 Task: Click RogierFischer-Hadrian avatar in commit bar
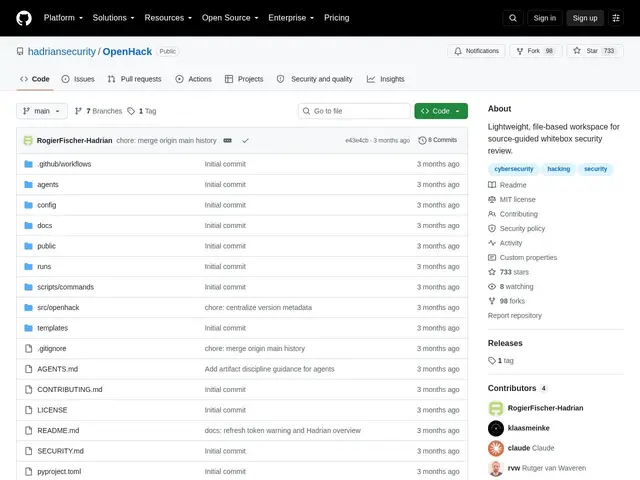click(x=28, y=140)
